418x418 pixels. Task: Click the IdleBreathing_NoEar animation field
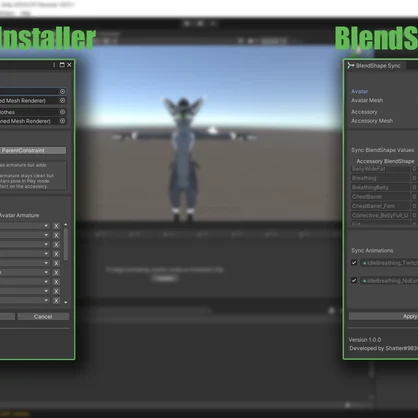389,281
